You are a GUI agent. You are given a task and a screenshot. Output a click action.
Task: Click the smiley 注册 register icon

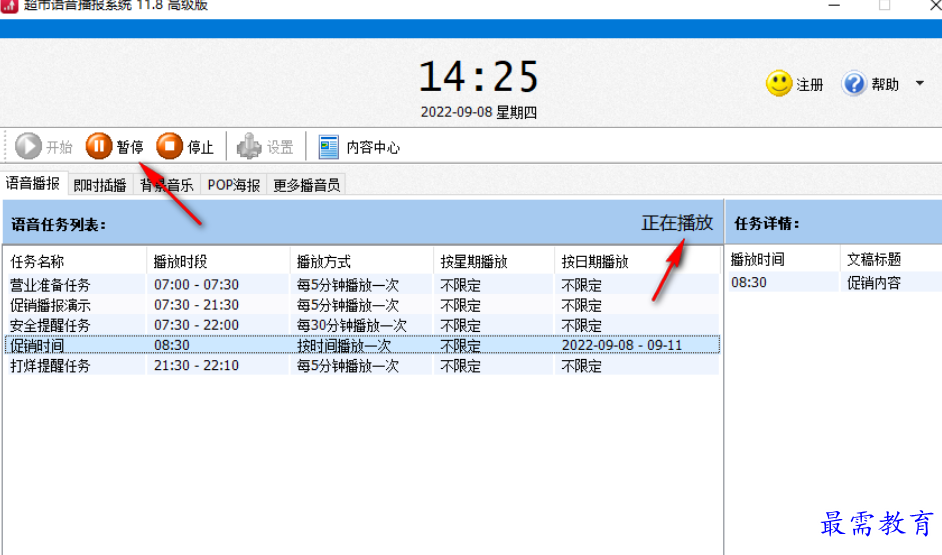click(x=779, y=84)
